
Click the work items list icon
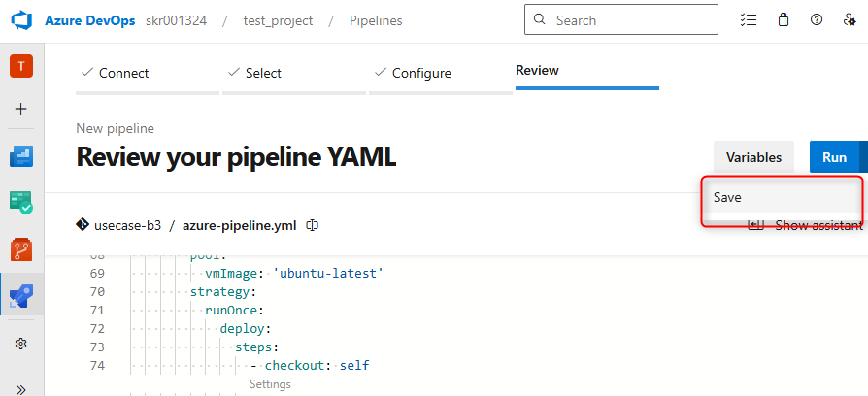(x=748, y=20)
